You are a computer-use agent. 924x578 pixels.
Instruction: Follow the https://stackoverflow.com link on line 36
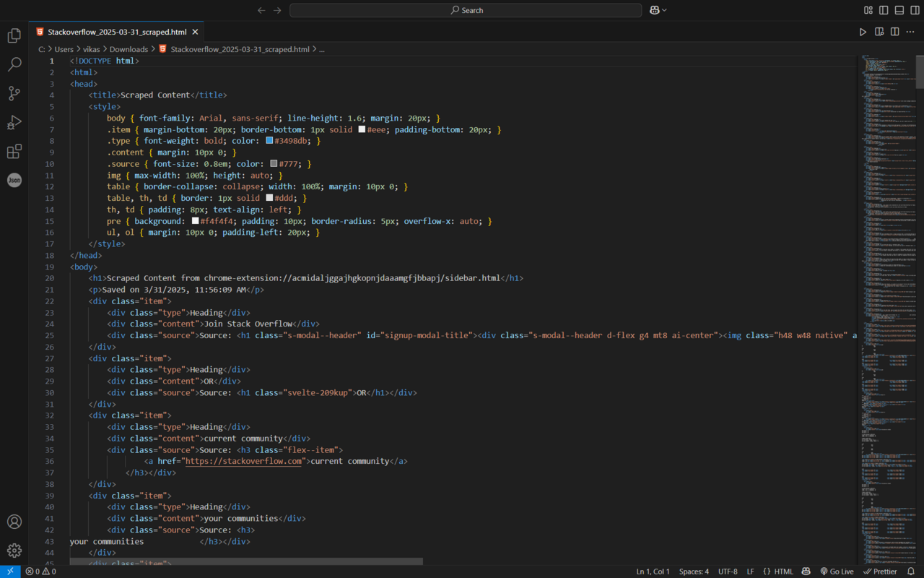coord(243,461)
